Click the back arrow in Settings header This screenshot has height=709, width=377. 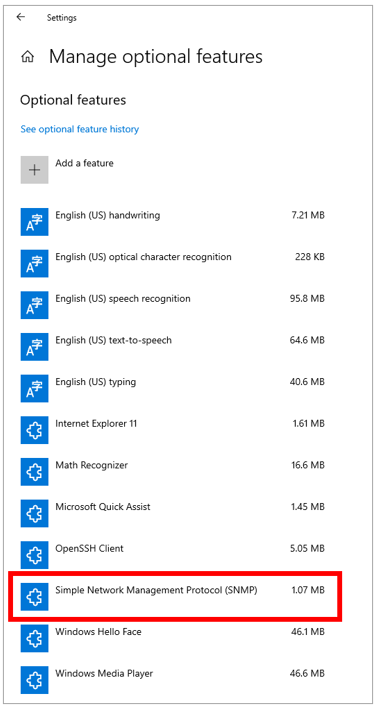click(x=20, y=17)
